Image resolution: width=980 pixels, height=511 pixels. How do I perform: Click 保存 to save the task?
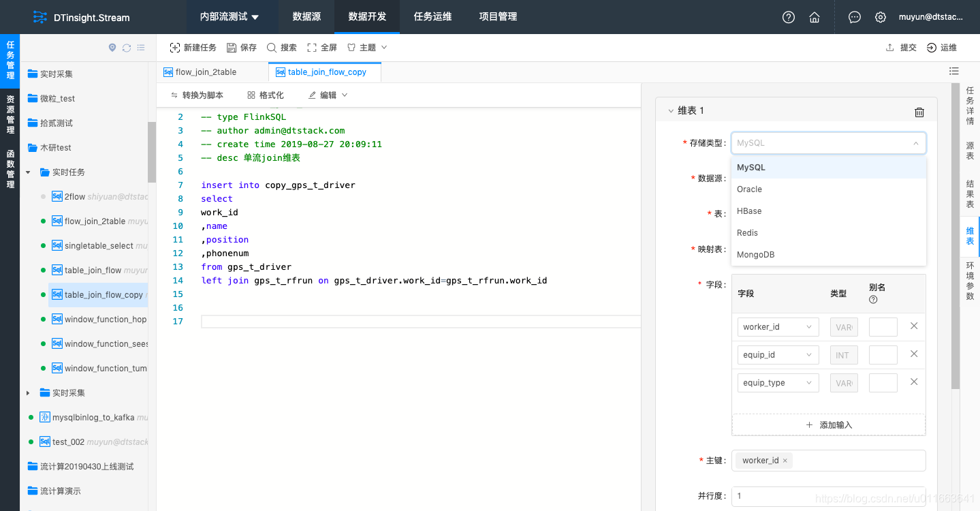point(242,48)
